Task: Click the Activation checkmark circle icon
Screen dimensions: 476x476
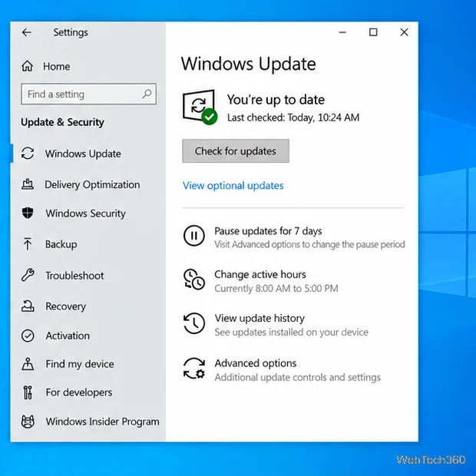Action: (x=28, y=336)
